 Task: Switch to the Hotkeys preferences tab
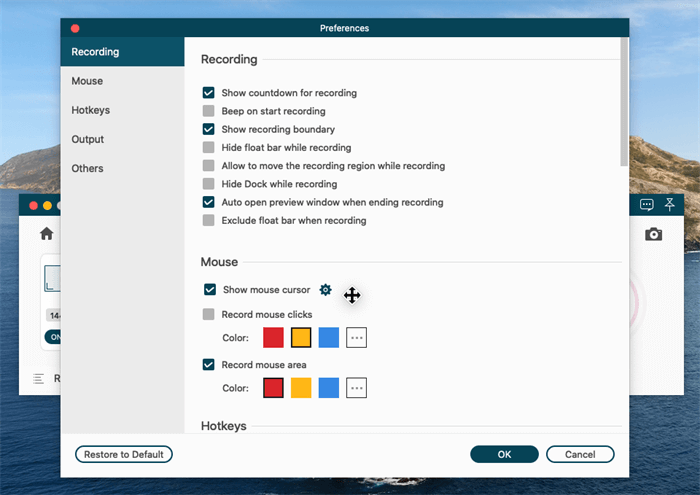click(91, 110)
